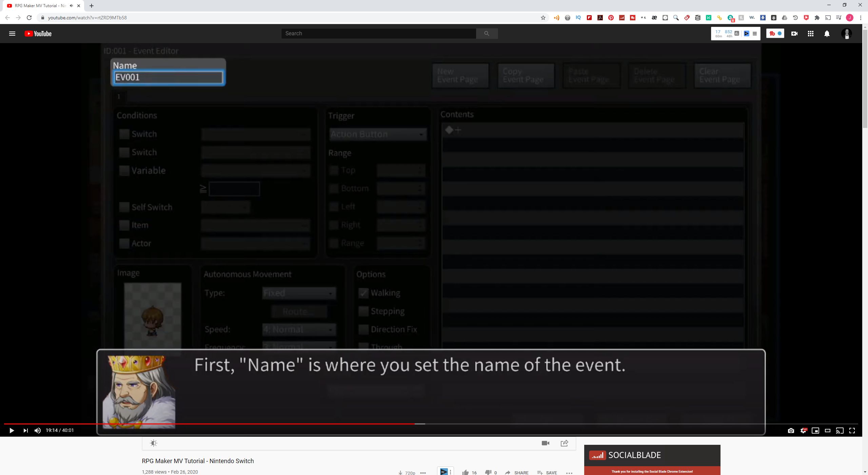The height and width of the screenshot is (475, 868).
Task: Open Chrome media controls icon
Action: (x=839, y=18)
